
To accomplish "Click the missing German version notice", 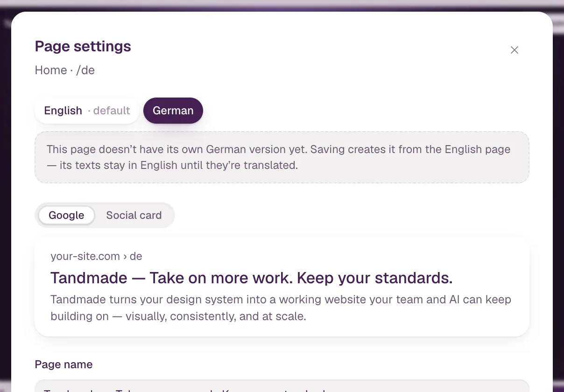I will (x=282, y=157).
